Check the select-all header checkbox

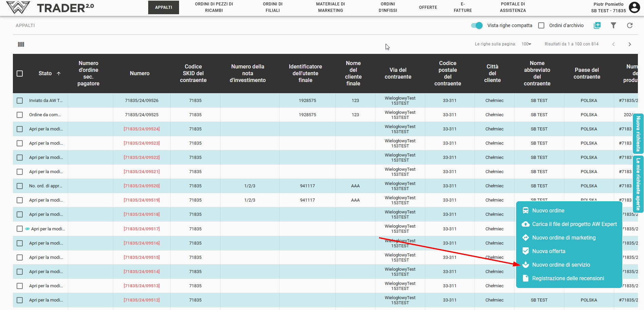tap(20, 74)
